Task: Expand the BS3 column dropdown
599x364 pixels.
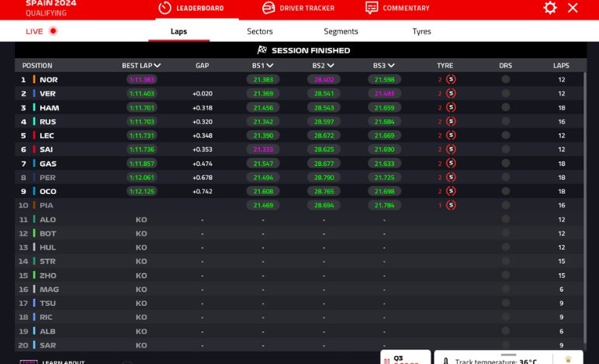Action: pos(391,66)
